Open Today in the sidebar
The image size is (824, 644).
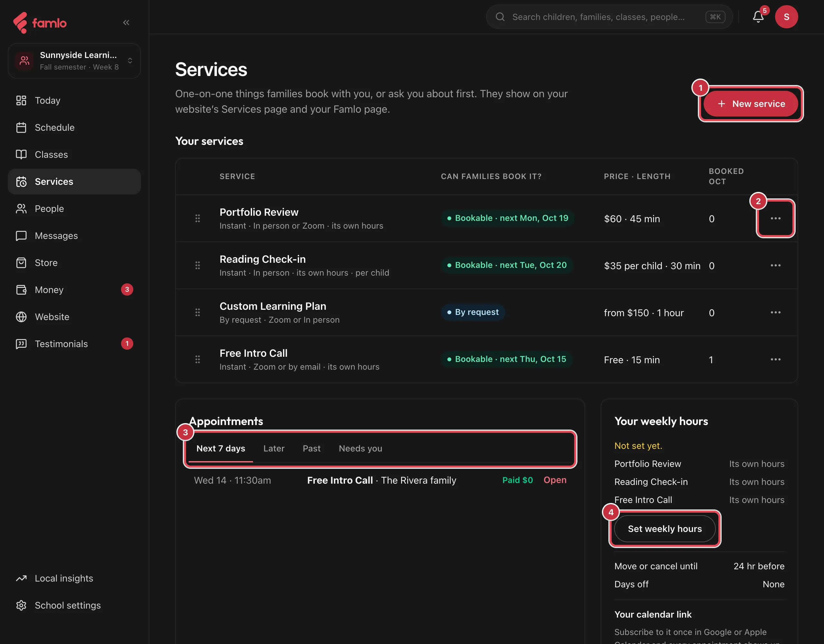coord(74,100)
